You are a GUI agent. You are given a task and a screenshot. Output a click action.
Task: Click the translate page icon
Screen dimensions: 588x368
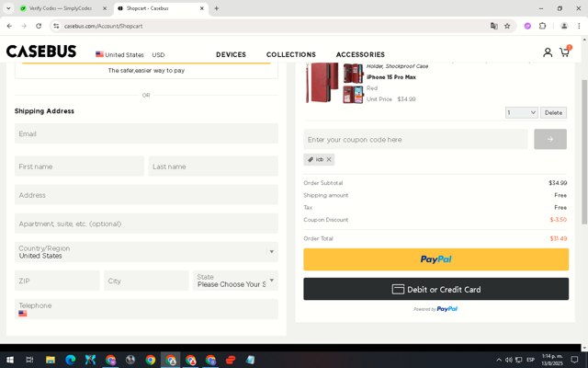click(x=494, y=26)
